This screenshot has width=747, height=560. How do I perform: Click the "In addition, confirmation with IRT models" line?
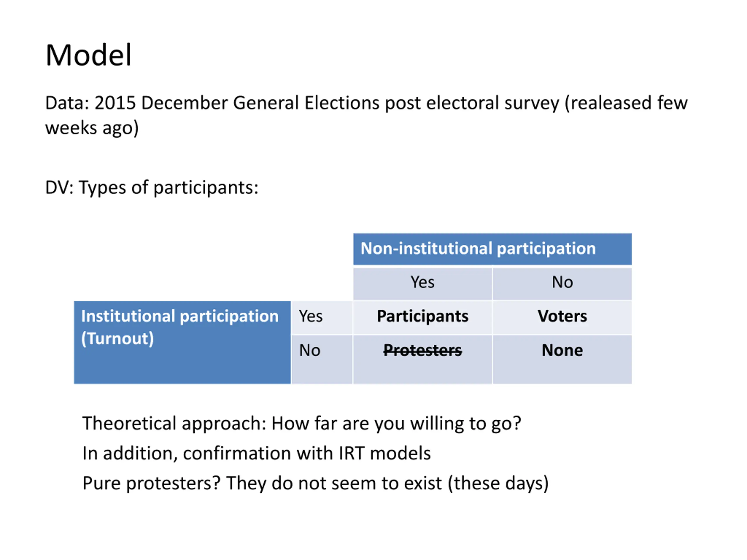[257, 453]
